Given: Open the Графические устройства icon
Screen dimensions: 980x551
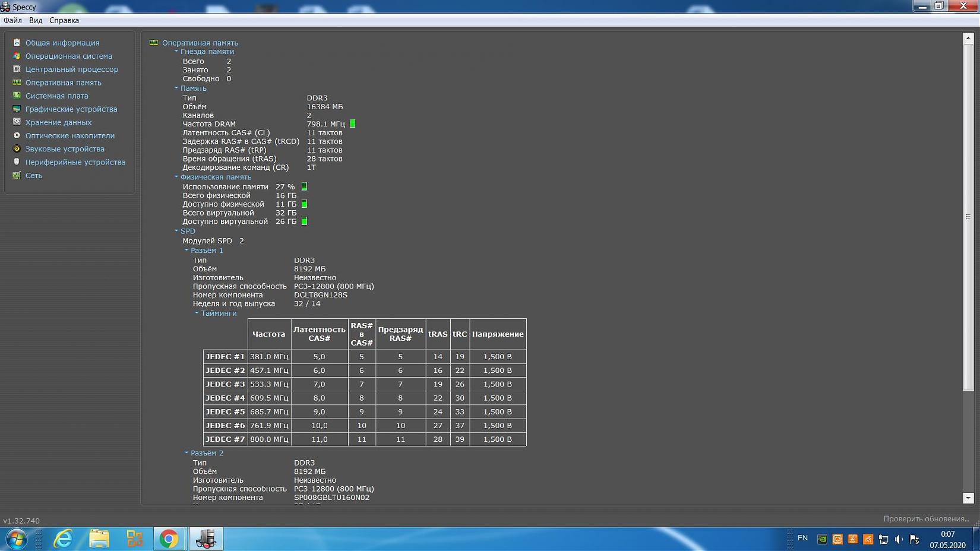Looking at the screenshot, I should coord(17,109).
